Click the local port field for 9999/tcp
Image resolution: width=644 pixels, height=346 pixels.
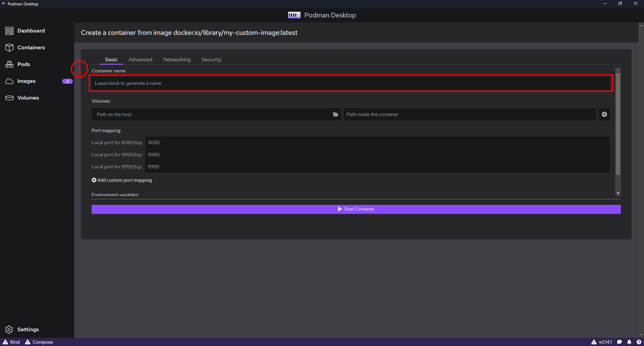[377, 167]
